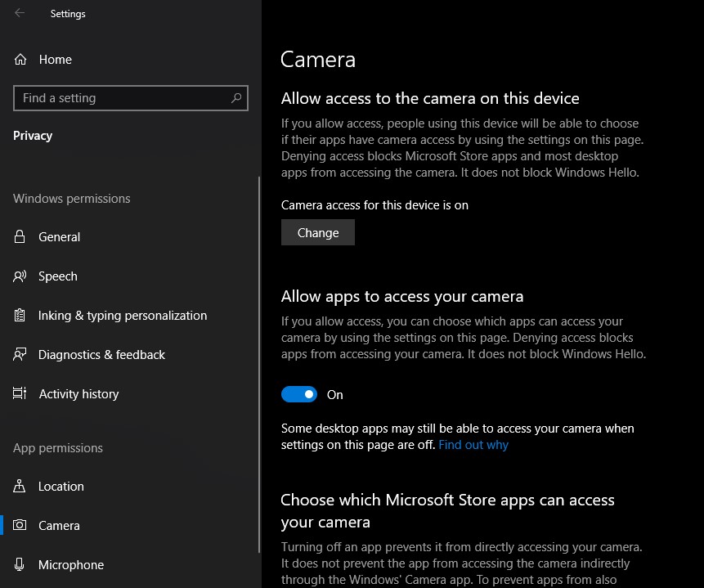Click 'Camera access for this device is on'
The image size is (704, 588).
[375, 205]
